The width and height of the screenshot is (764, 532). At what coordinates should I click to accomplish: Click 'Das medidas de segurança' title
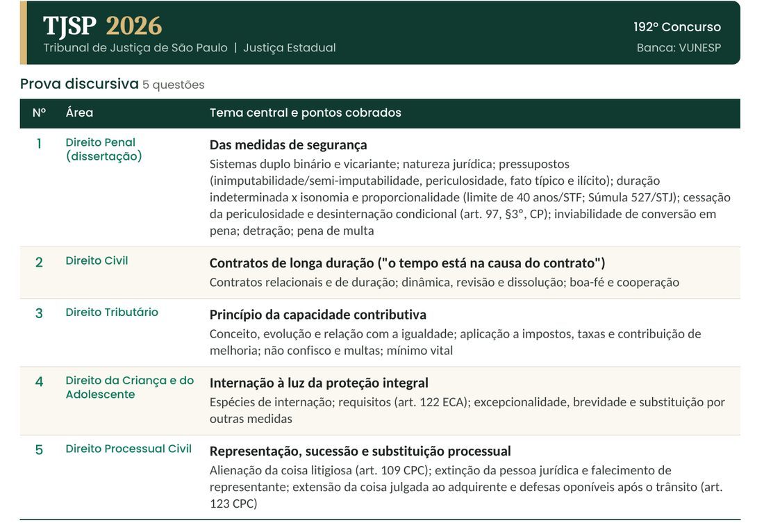pyautogui.click(x=288, y=144)
